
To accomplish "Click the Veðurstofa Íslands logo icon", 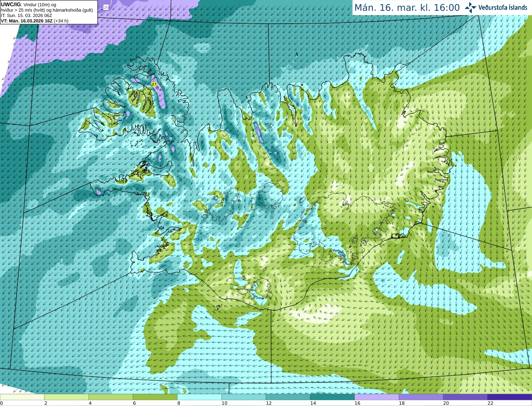I will click(470, 7).
